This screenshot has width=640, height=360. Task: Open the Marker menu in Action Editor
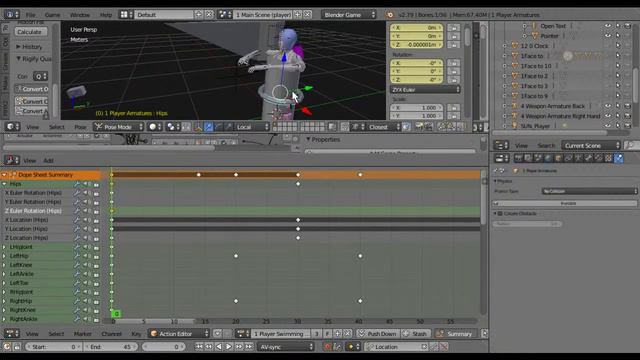point(82,334)
